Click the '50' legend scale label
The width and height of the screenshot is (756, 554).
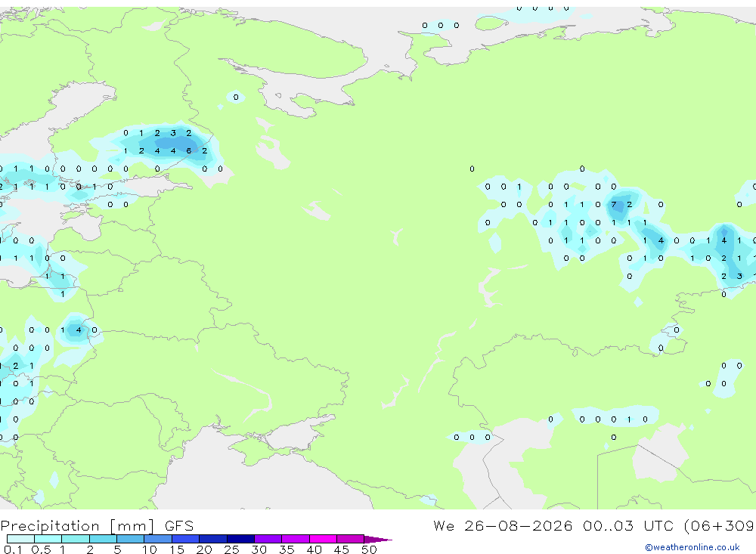(x=369, y=549)
